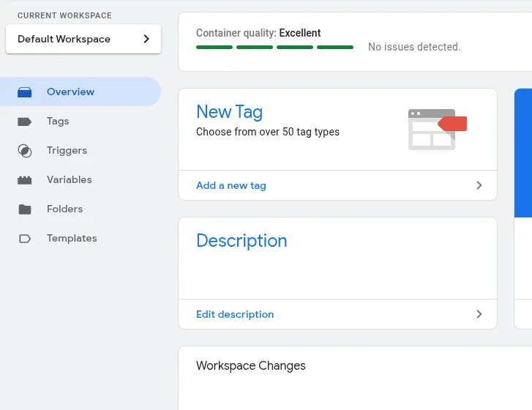Click the Tags label-shaped icon
The image size is (532, 410).
coord(24,122)
